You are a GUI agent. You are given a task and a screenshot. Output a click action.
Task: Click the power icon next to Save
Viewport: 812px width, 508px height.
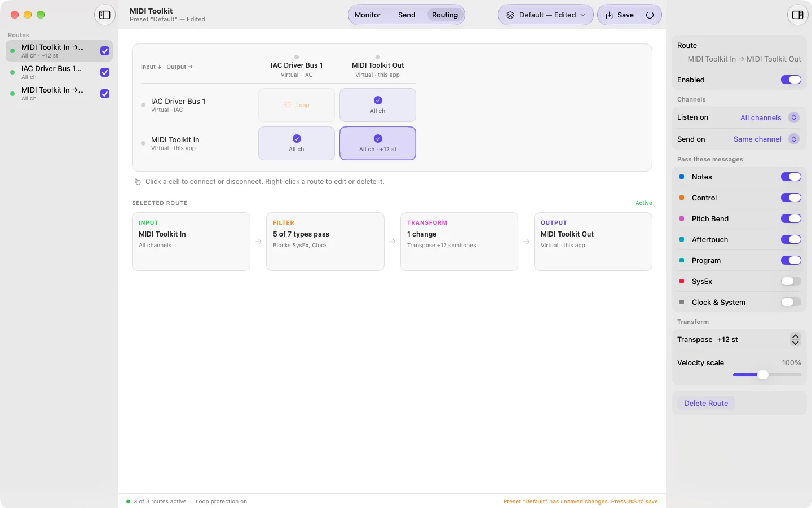pyautogui.click(x=650, y=15)
